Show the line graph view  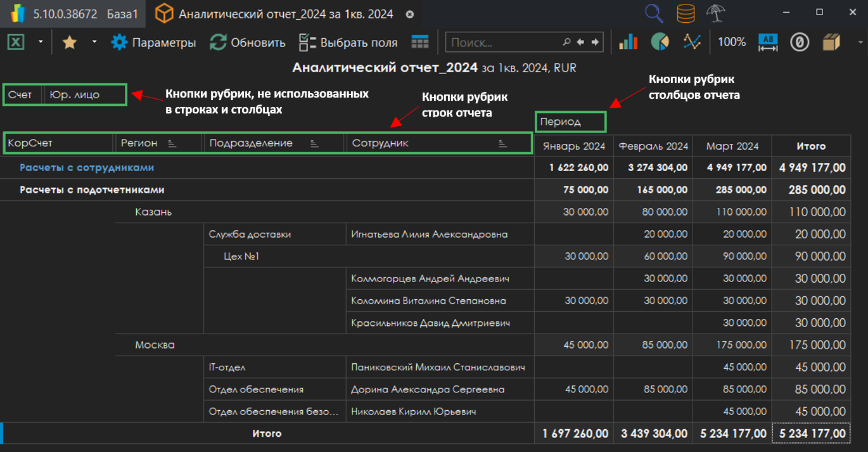(692, 42)
